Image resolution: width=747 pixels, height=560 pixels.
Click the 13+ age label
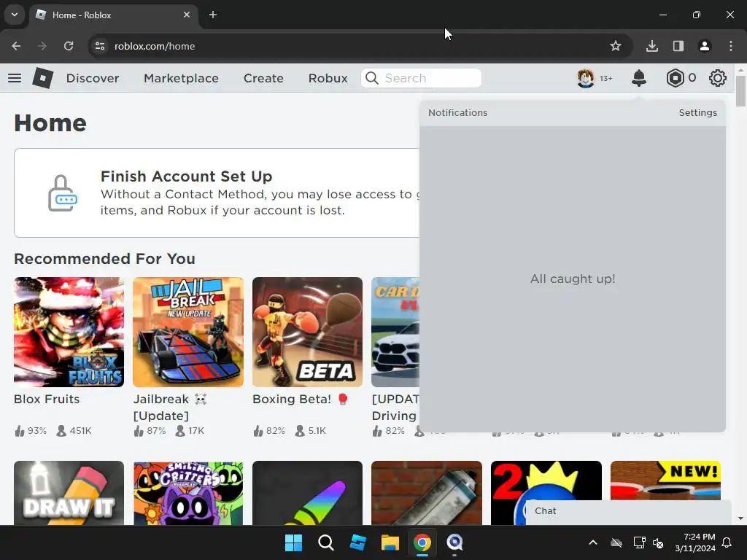pyautogui.click(x=606, y=79)
